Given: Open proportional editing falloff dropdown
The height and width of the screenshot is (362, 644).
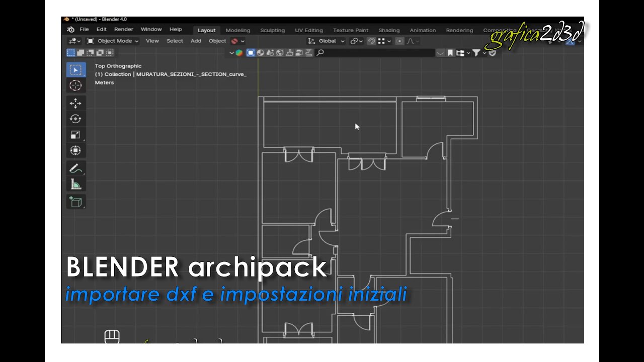Looking at the screenshot, I should 412,41.
